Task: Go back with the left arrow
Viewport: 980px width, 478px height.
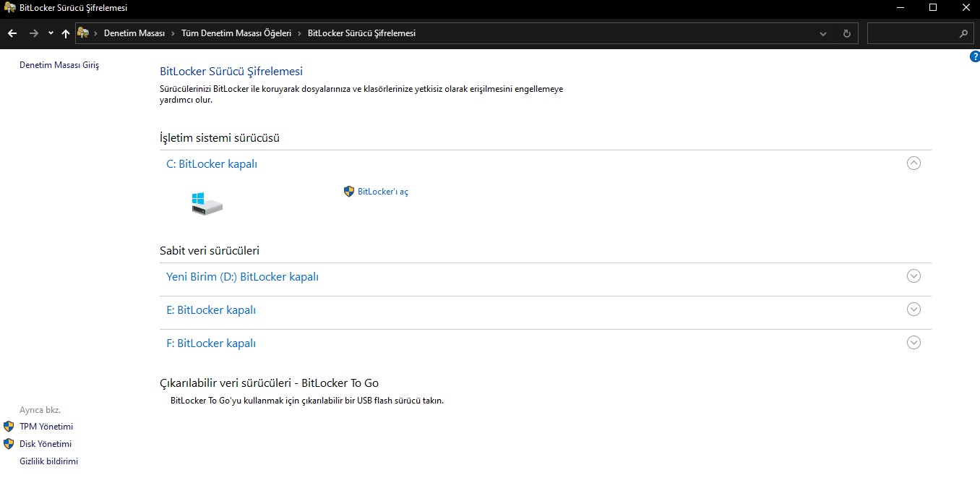Action: pos(12,33)
